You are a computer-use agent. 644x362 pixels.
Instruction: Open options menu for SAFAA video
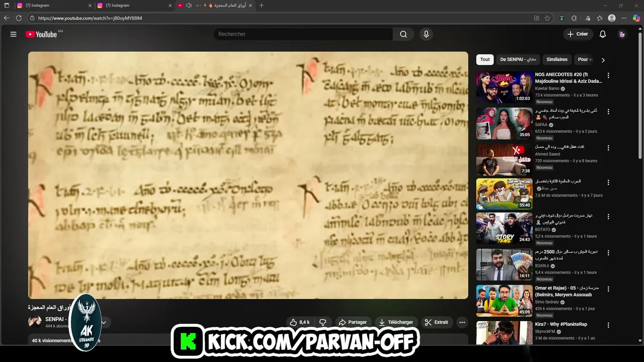click(x=608, y=112)
